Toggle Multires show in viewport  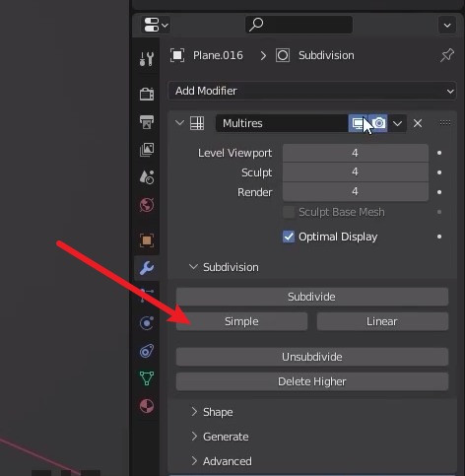pyautogui.click(x=358, y=123)
